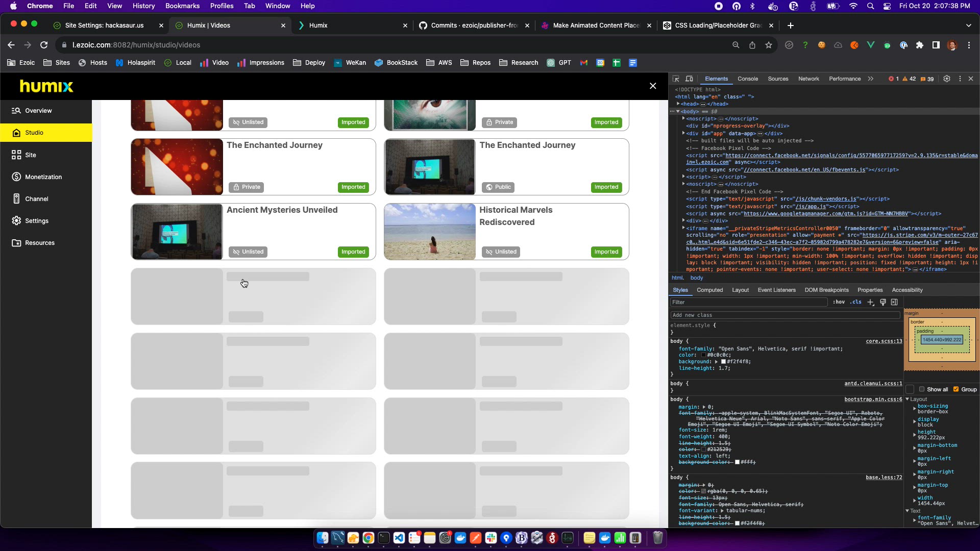Viewport: 980px width, 551px height.
Task: Open DevTools settings gear
Action: 946,79
